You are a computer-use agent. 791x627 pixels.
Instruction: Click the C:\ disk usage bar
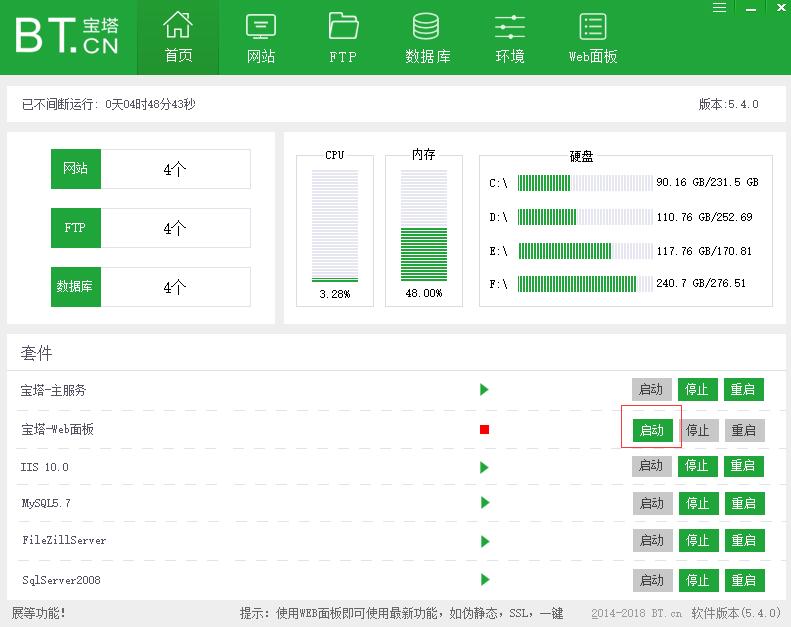[x=585, y=183]
